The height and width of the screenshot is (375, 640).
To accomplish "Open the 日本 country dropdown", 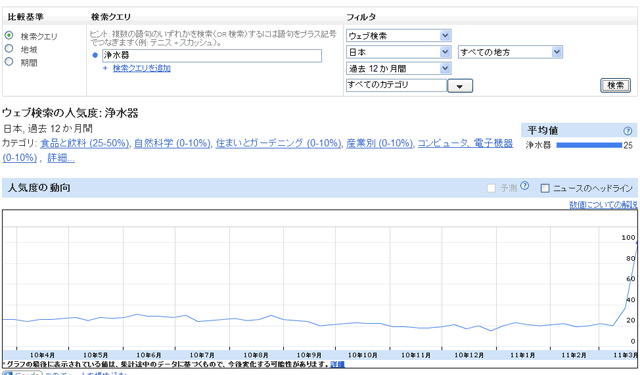I will pos(398,52).
